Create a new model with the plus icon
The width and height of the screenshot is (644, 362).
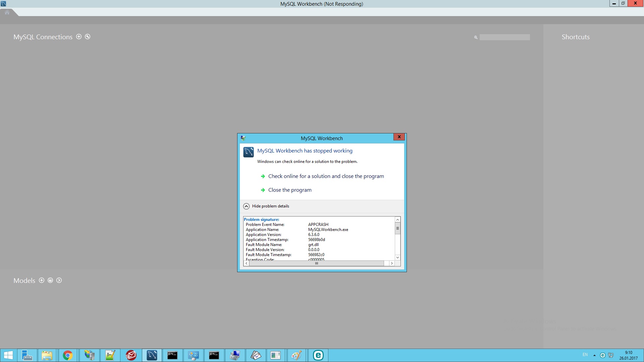pos(42,280)
